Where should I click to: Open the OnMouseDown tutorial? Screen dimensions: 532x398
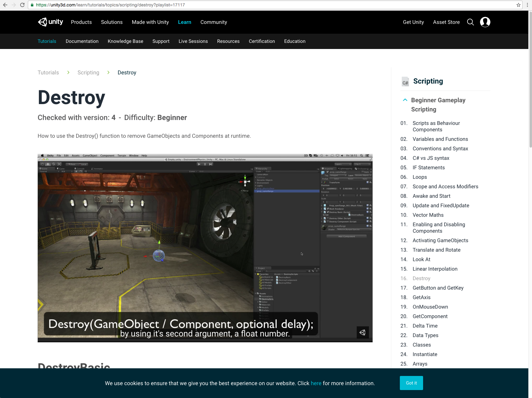(x=430, y=307)
